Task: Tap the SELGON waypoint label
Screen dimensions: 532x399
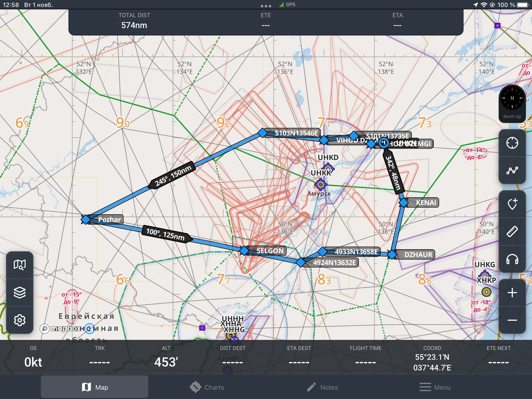Action: [270, 251]
